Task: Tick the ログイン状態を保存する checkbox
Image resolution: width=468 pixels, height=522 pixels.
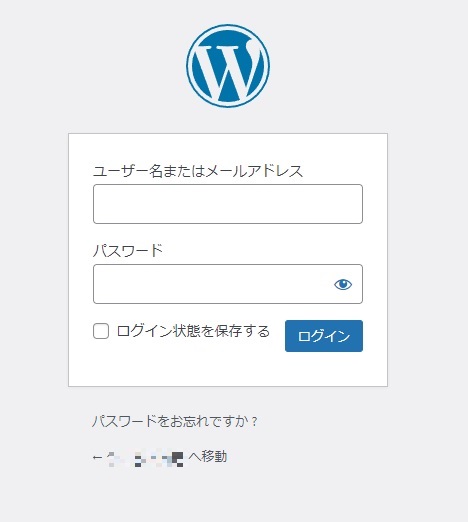Action: [101, 331]
